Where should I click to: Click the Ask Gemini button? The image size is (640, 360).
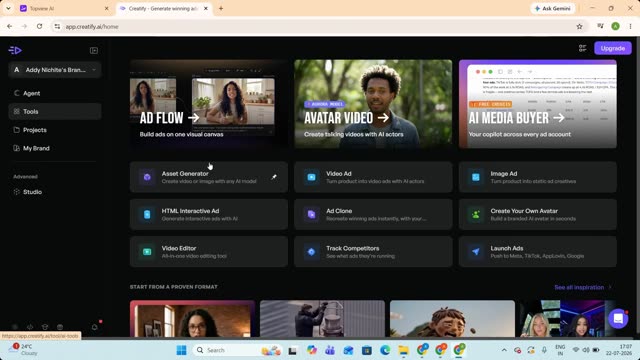(553, 8)
